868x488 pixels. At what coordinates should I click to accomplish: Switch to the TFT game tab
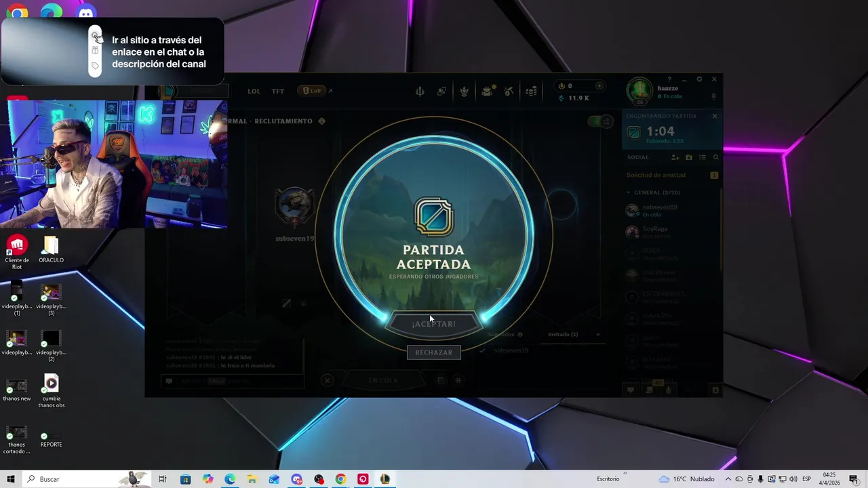click(x=278, y=91)
